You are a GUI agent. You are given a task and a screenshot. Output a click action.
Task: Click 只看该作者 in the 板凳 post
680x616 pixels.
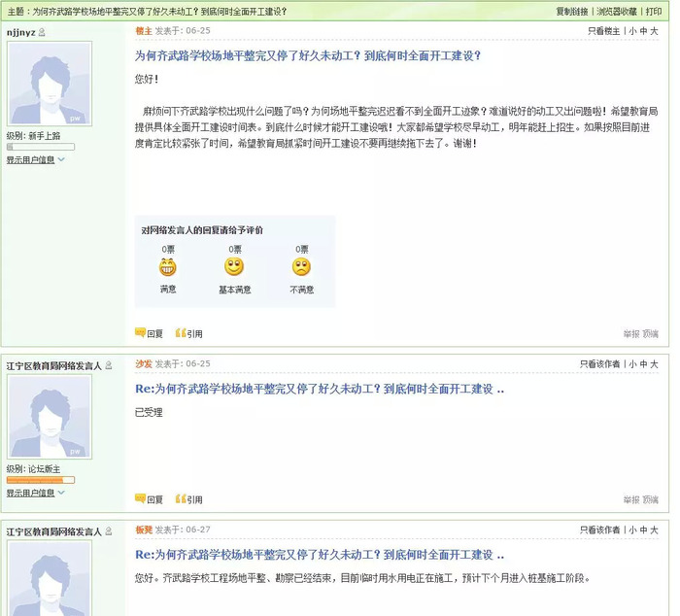pyautogui.click(x=599, y=530)
